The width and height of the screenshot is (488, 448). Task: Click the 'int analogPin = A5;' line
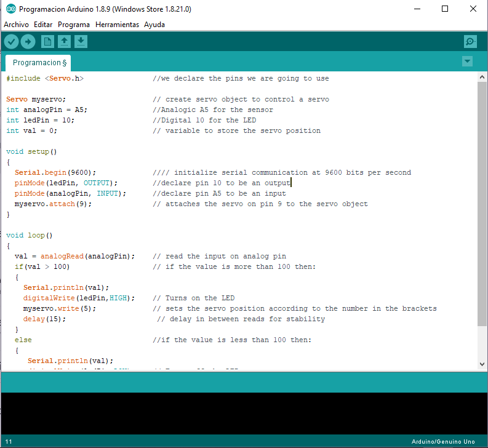coord(47,110)
